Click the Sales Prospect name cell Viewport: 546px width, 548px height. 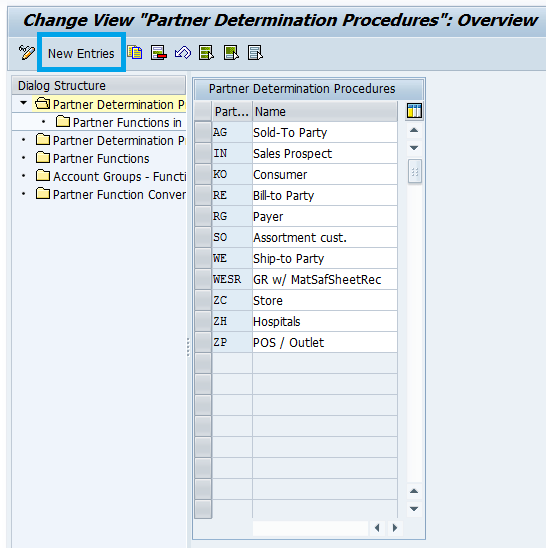click(325, 153)
